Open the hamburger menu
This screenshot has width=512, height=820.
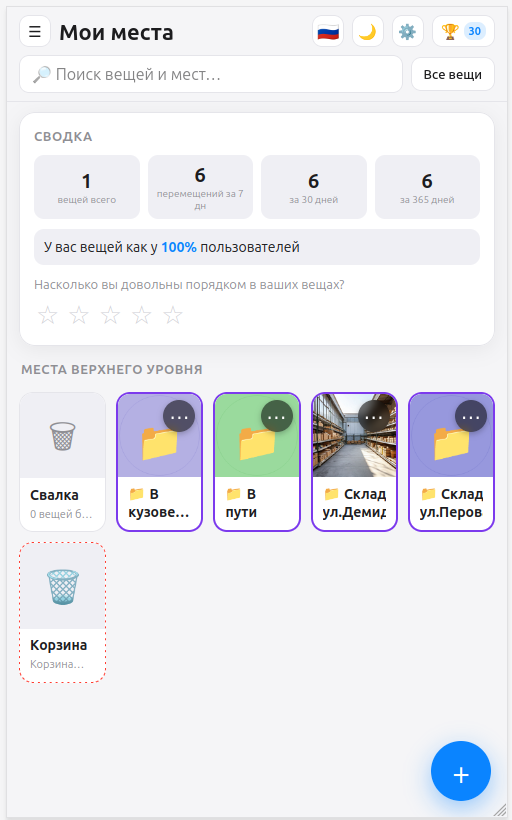(35, 31)
